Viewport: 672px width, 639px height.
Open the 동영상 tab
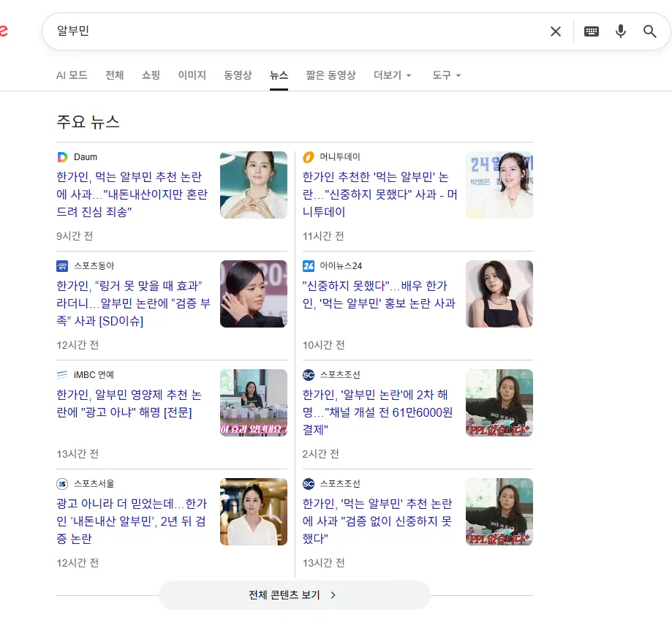click(238, 75)
